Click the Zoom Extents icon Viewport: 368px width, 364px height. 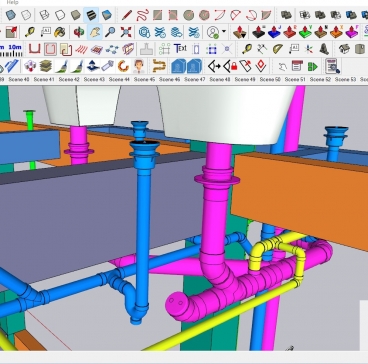point(126,32)
